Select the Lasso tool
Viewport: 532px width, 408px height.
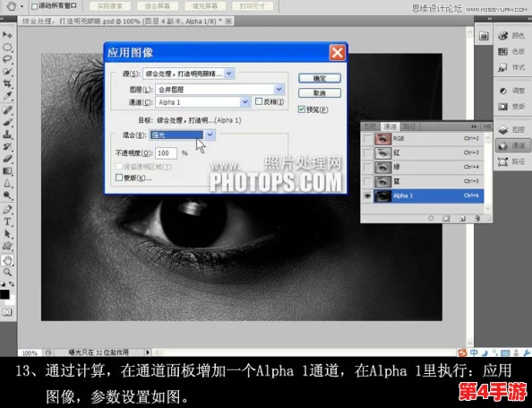tap(7, 59)
